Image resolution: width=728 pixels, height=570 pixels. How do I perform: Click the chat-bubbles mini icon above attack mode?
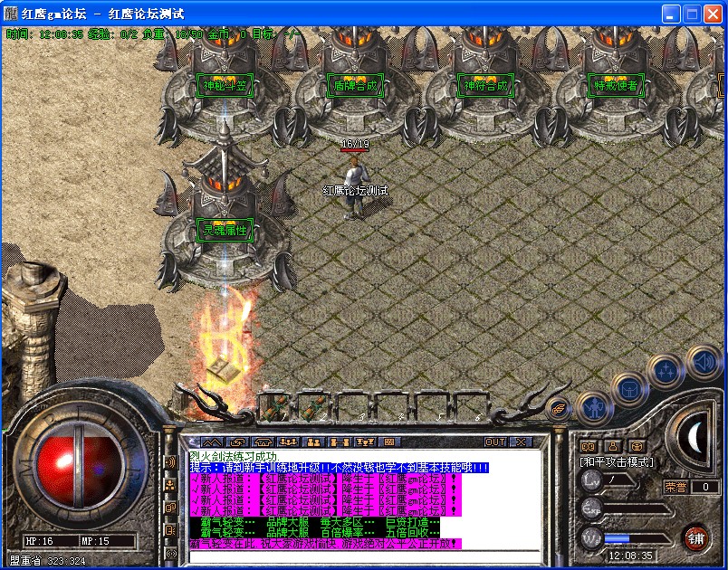589,447
